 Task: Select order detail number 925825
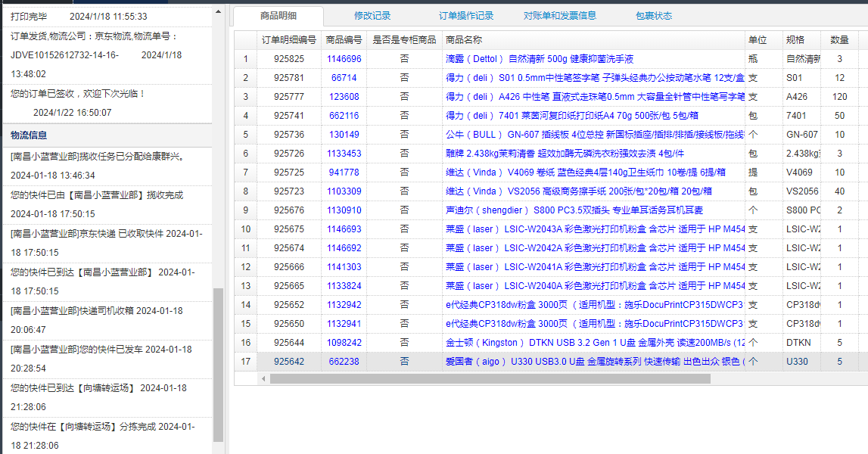pyautogui.click(x=289, y=59)
